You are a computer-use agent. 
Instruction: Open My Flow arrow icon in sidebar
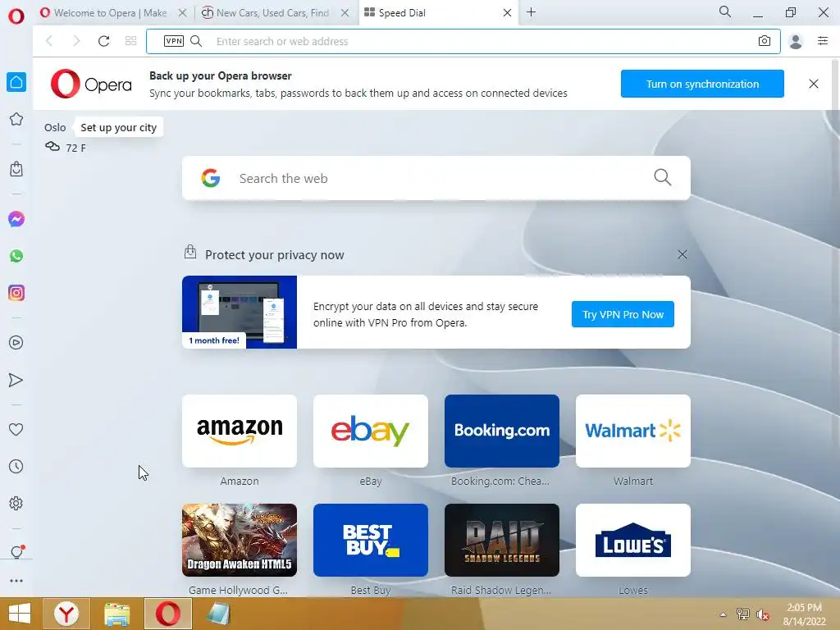click(x=16, y=380)
